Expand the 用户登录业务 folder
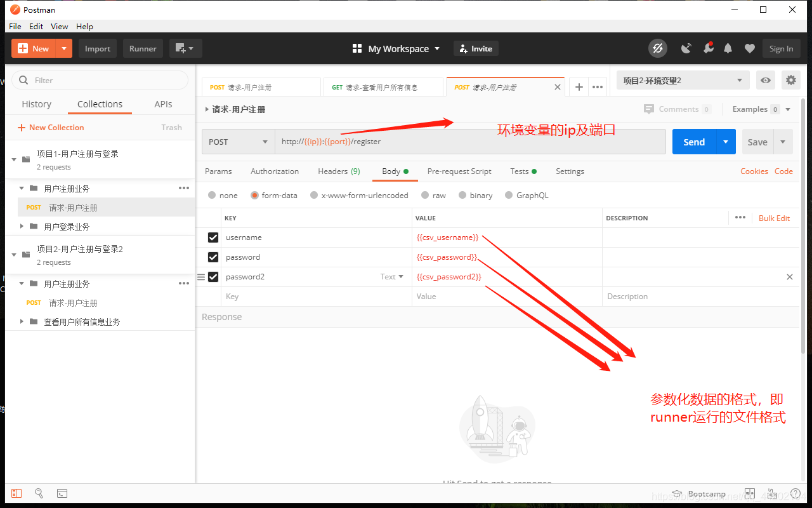The image size is (812, 508). coord(22,226)
